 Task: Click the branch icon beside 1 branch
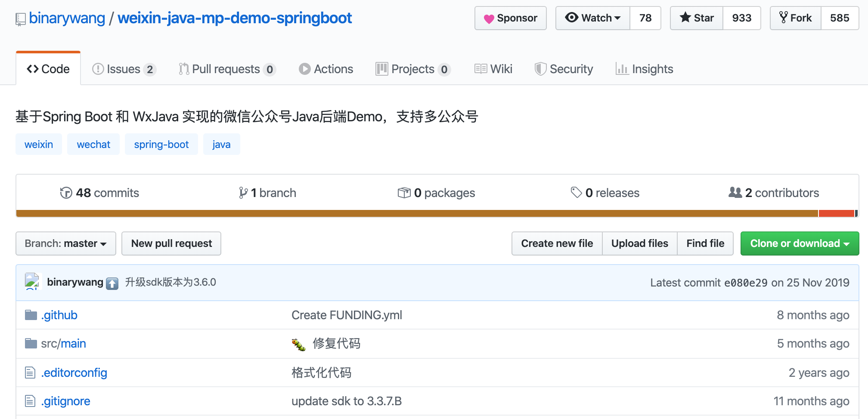point(243,193)
